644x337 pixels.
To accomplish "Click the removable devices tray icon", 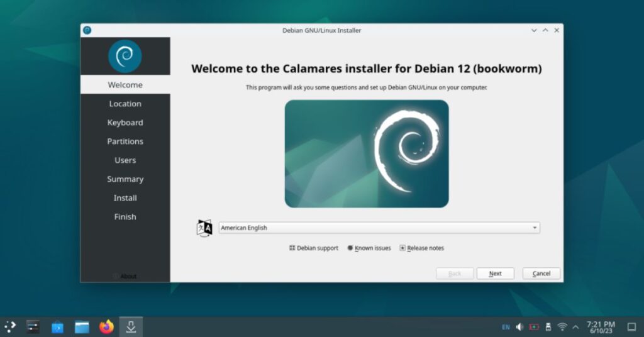I will [x=548, y=327].
